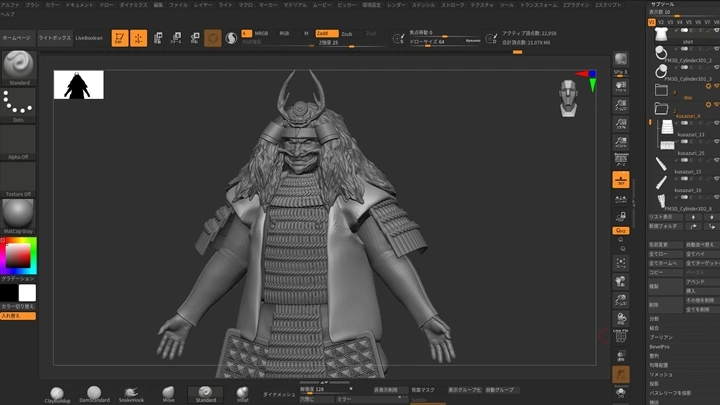
Task: Collapse the kusazuri_A folder
Action: pyautogui.click(x=661, y=108)
